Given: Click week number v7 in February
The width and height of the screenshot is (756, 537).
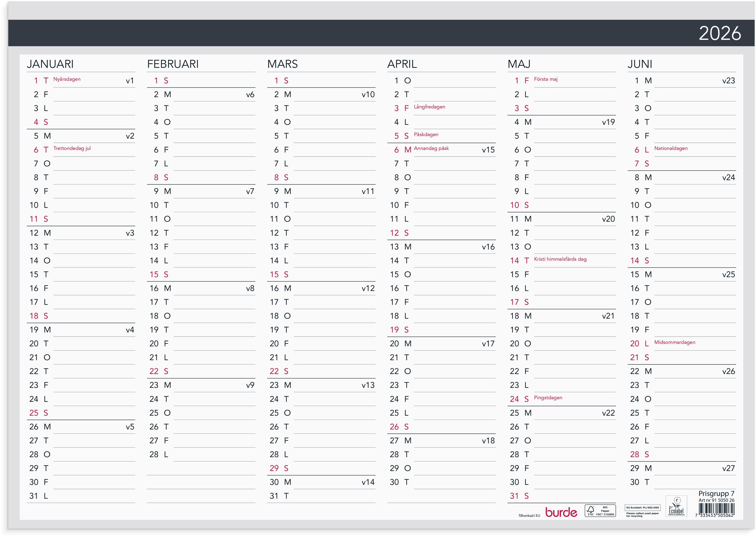Looking at the screenshot, I should (x=250, y=191).
